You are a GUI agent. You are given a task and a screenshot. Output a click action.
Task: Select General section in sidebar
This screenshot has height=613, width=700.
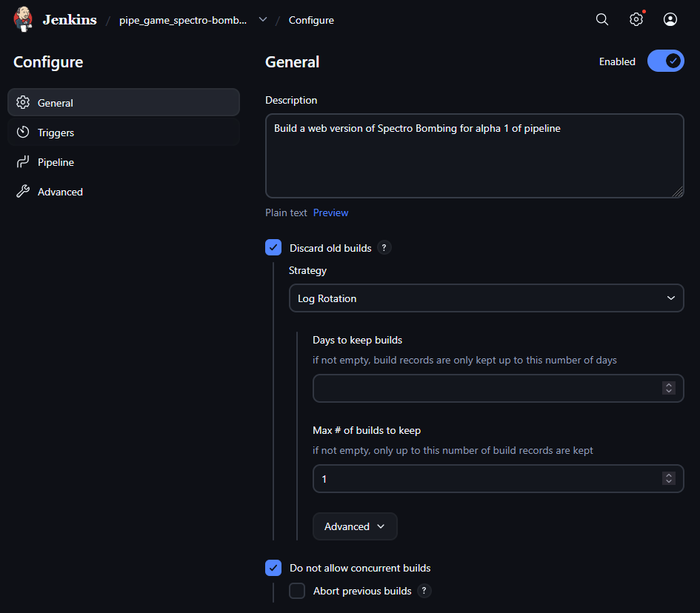124,103
